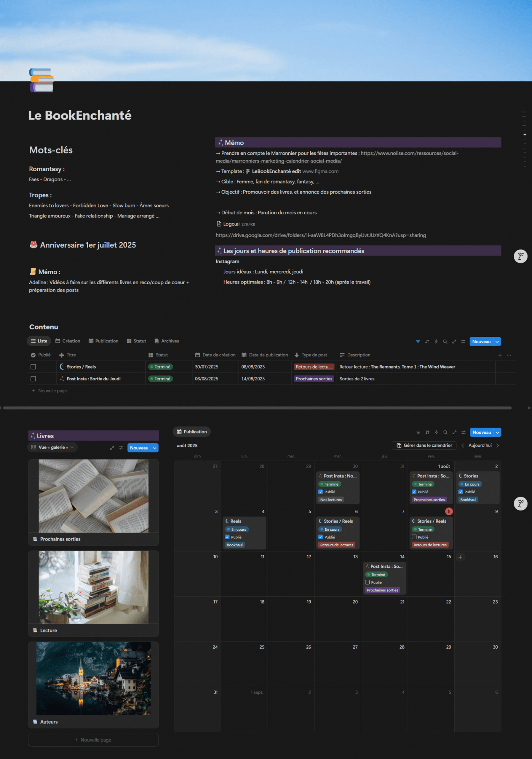The image size is (532, 759).
Task: Expand the Livres gallery to full page
Action: 112,448
